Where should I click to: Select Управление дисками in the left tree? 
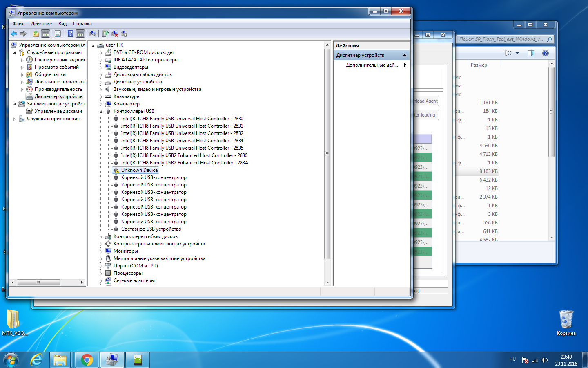(x=58, y=111)
